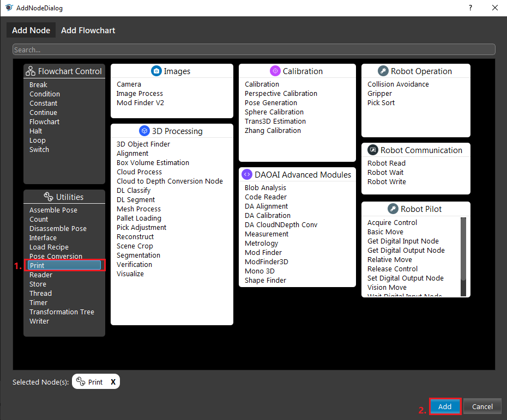Select the Halt node
Viewport: 507px width, 420px height.
[35, 131]
